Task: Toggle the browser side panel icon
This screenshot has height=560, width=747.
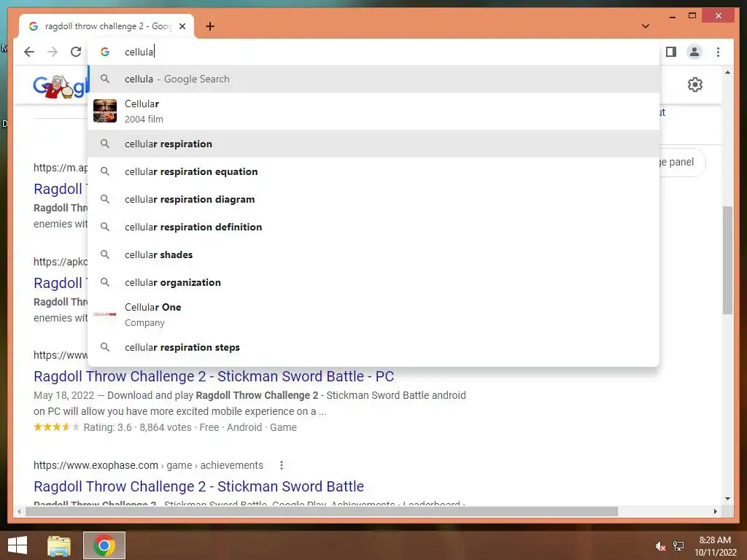Action: click(671, 52)
